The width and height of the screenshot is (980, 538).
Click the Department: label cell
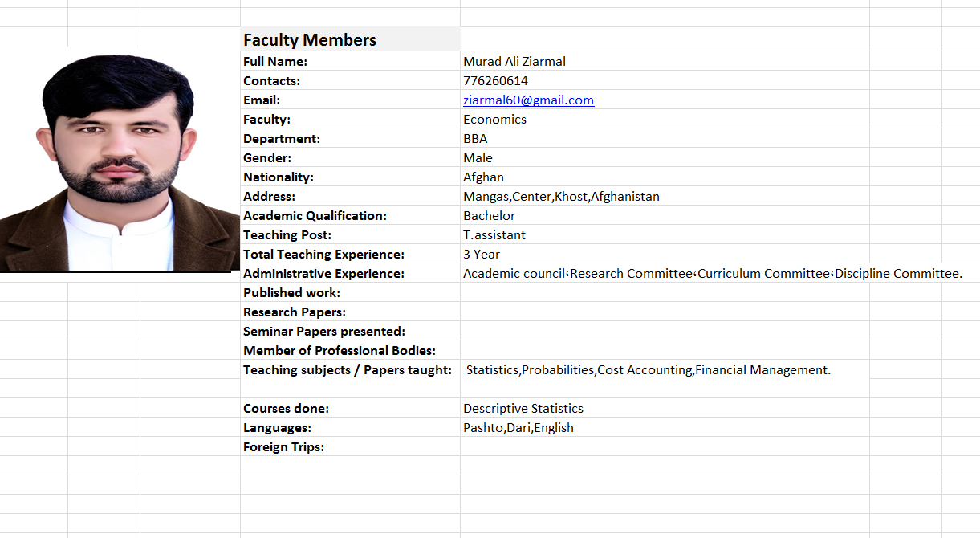point(350,138)
